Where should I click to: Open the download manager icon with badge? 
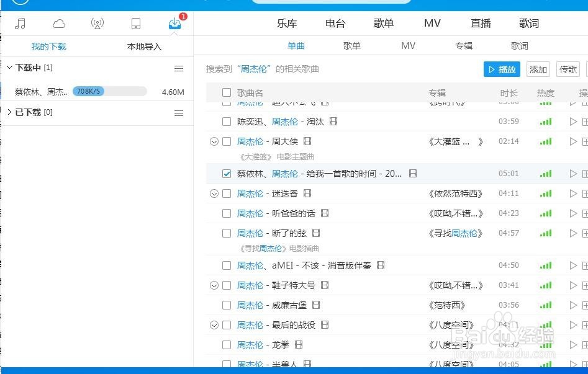(x=174, y=23)
